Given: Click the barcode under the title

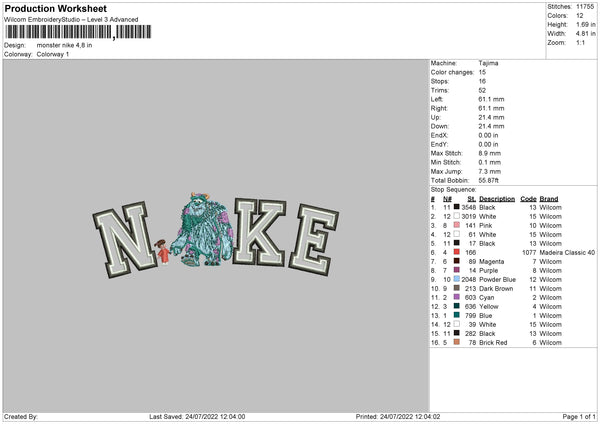Looking at the screenshot, I should pyautogui.click(x=78, y=32).
